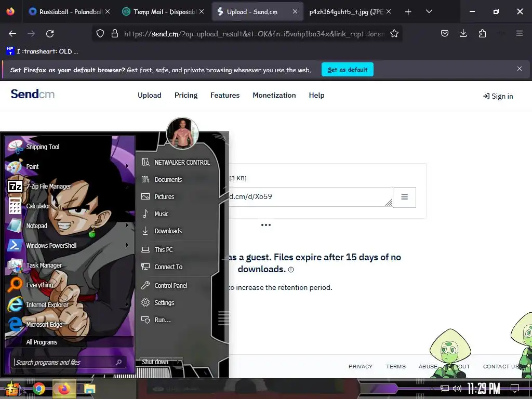Click the user account picture

point(182,134)
